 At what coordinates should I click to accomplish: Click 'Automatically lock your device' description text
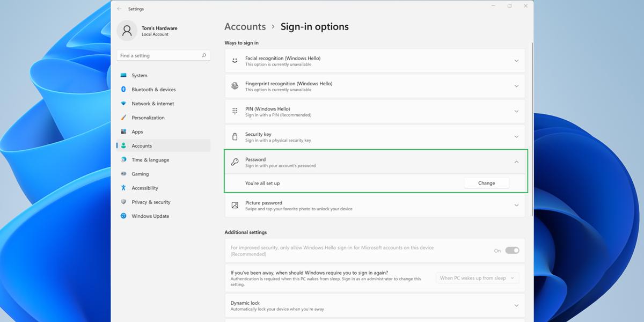pos(277,309)
